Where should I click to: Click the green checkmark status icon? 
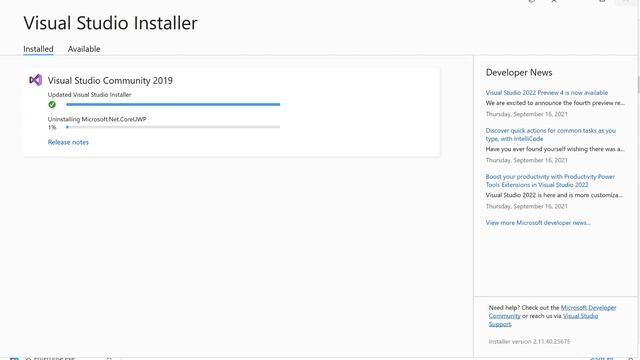click(52, 104)
